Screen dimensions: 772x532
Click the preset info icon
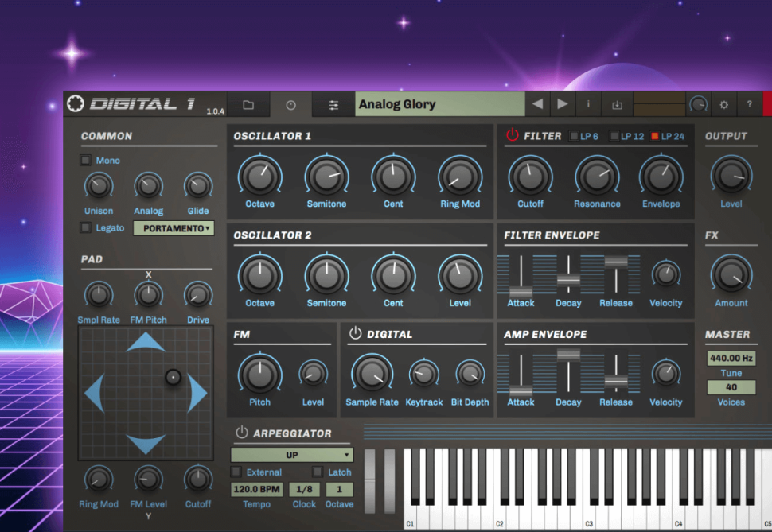pos(589,104)
